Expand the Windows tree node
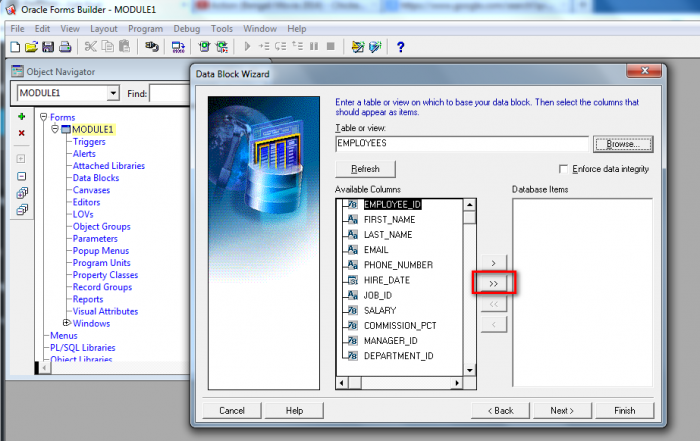 pos(66,323)
